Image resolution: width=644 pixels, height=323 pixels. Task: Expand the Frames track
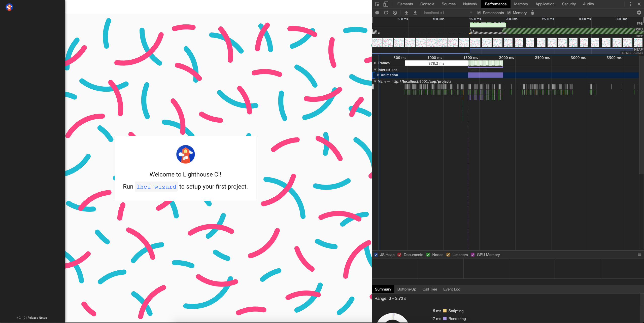coord(375,63)
